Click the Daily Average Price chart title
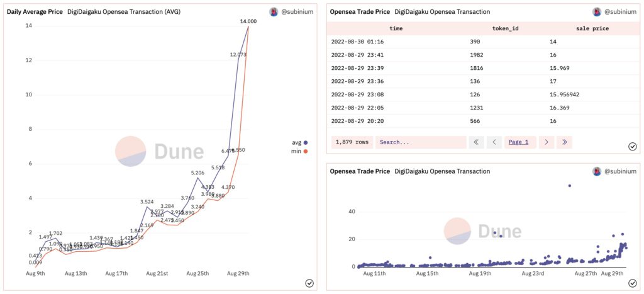The height and width of the screenshot is (294, 644). (35, 12)
